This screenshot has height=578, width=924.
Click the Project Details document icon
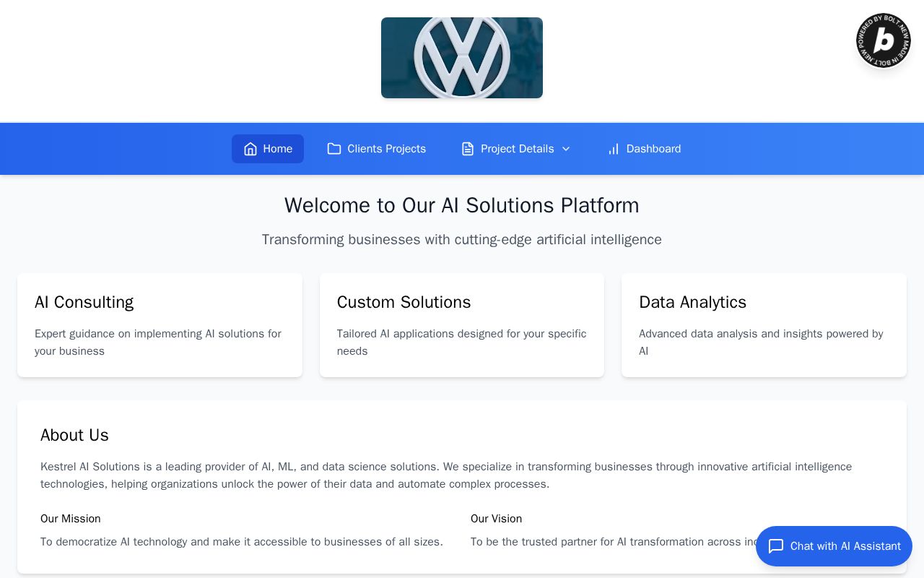coord(468,149)
